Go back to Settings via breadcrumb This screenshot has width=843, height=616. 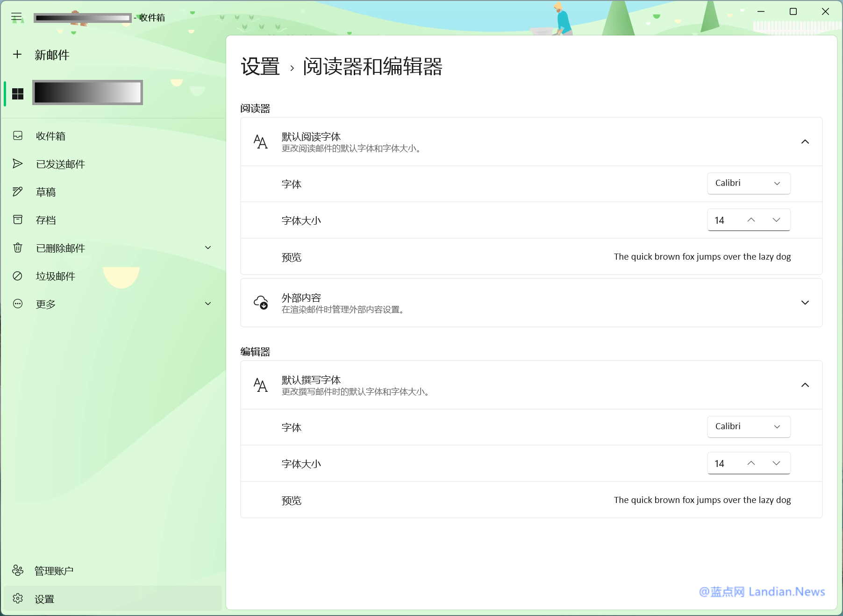(260, 67)
